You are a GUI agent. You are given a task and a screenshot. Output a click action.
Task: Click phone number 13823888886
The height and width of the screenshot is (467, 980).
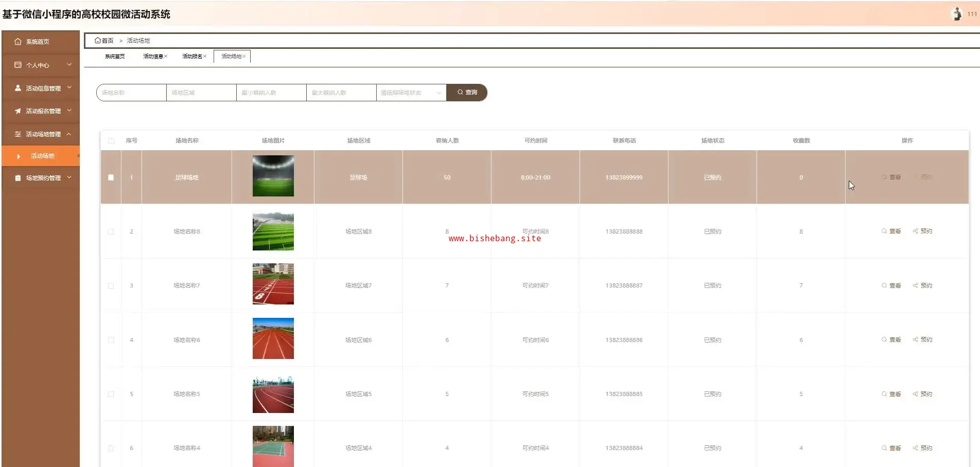click(624, 340)
